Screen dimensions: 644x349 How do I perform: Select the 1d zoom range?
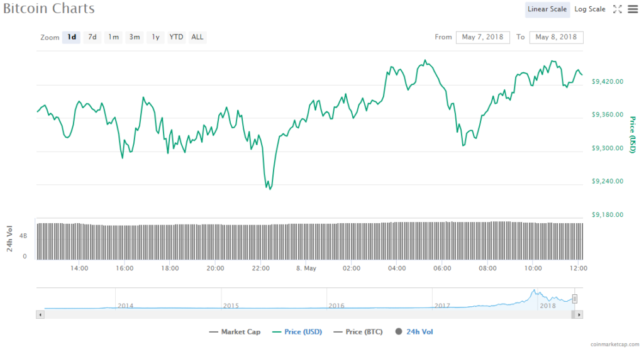(x=72, y=37)
